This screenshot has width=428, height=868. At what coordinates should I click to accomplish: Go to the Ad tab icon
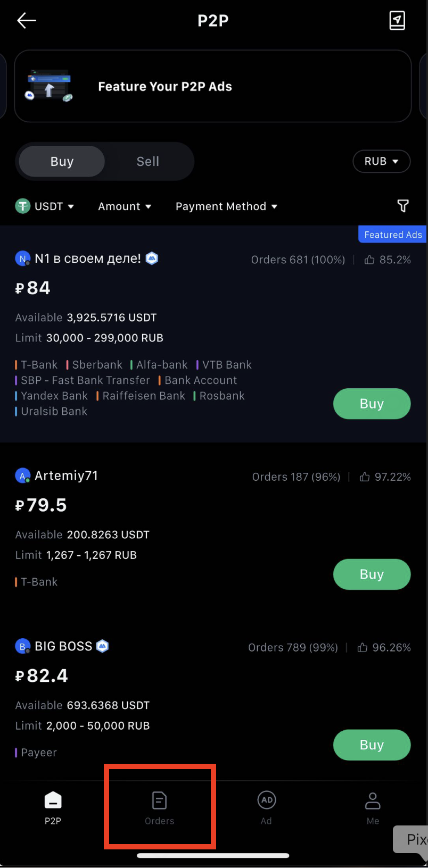(x=266, y=800)
